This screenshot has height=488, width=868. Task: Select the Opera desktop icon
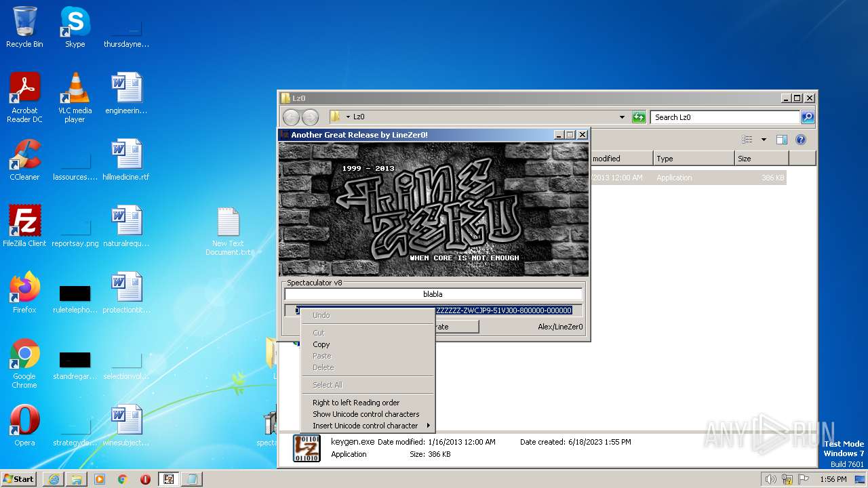(24, 426)
